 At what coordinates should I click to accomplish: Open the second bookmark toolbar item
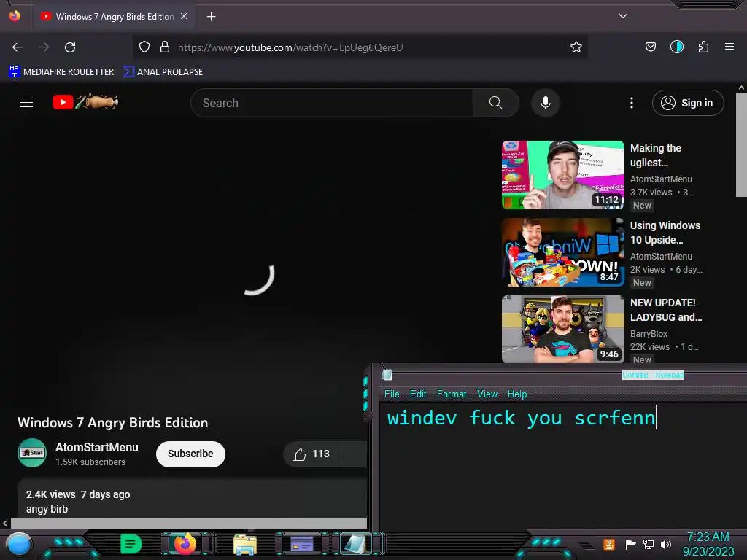[x=163, y=72]
